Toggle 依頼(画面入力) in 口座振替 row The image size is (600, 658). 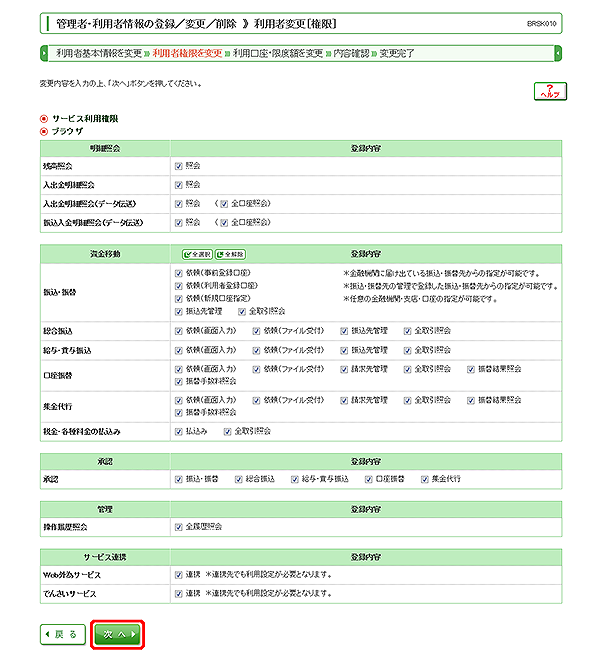[178, 369]
